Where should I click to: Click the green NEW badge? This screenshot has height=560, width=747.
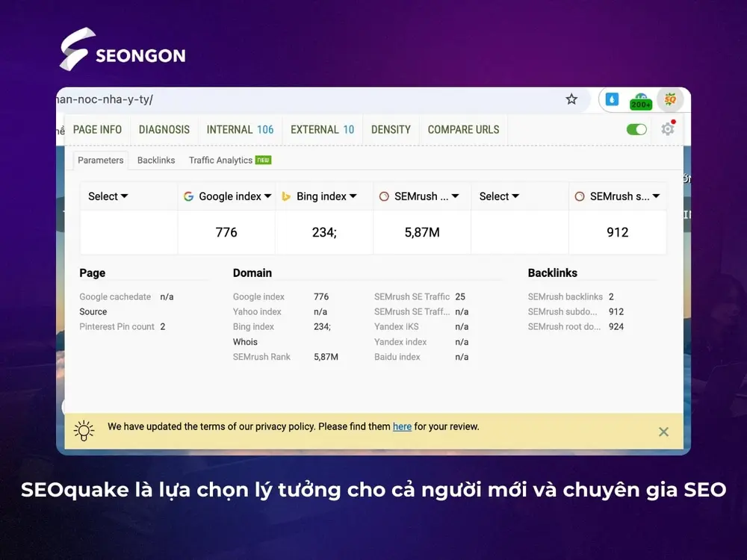[x=264, y=160]
